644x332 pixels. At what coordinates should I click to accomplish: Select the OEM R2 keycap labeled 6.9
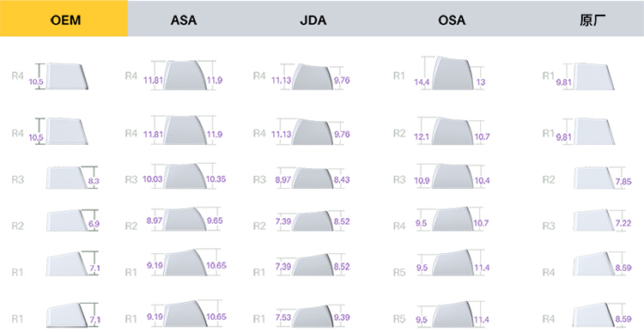66,220
